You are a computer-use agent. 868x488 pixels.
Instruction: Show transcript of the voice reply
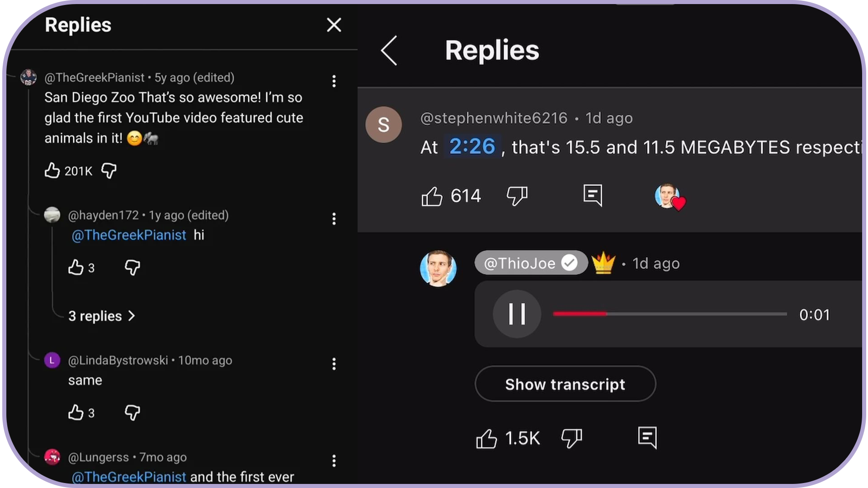coord(565,384)
